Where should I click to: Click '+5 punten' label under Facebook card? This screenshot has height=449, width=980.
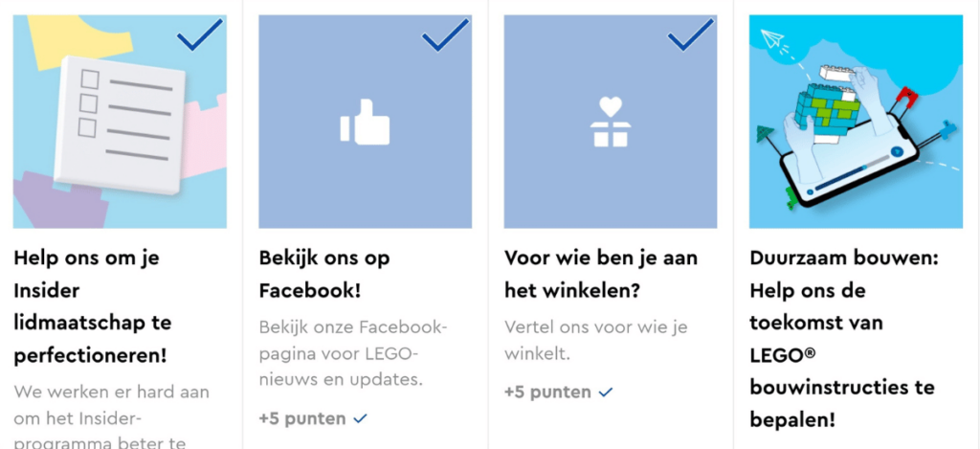(302, 418)
